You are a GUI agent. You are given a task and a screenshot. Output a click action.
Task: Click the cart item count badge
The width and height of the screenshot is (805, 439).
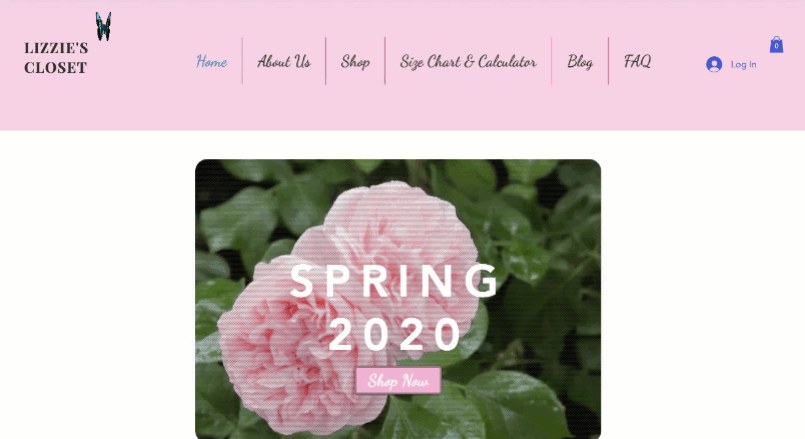[x=776, y=46]
